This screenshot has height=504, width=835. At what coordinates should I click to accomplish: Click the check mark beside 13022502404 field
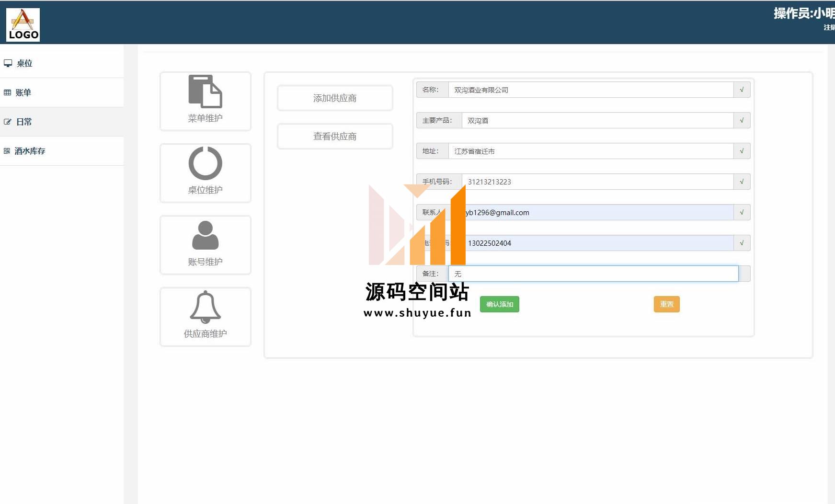click(x=742, y=243)
